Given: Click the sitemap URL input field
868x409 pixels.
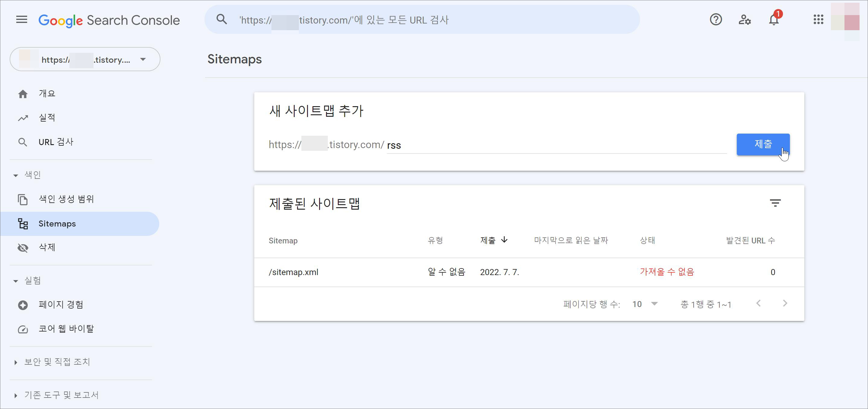Looking at the screenshot, I should pyautogui.click(x=556, y=146).
